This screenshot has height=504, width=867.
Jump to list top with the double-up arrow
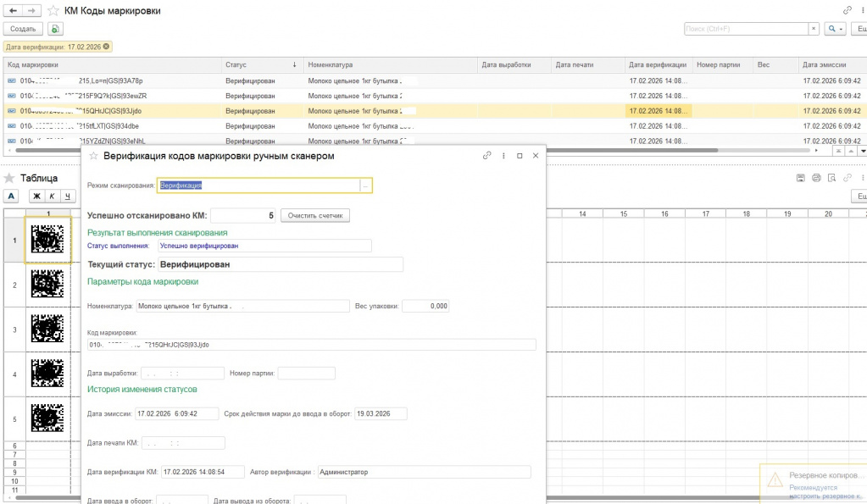pyautogui.click(x=839, y=151)
